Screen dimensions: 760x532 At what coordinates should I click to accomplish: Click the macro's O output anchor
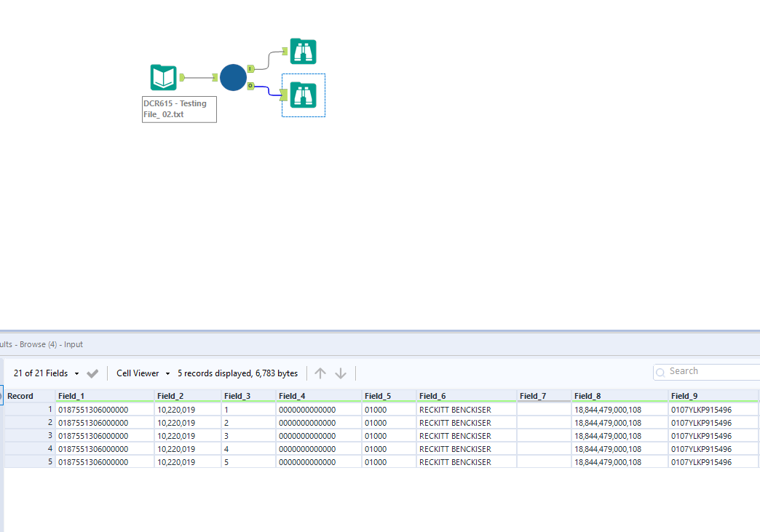point(250,86)
